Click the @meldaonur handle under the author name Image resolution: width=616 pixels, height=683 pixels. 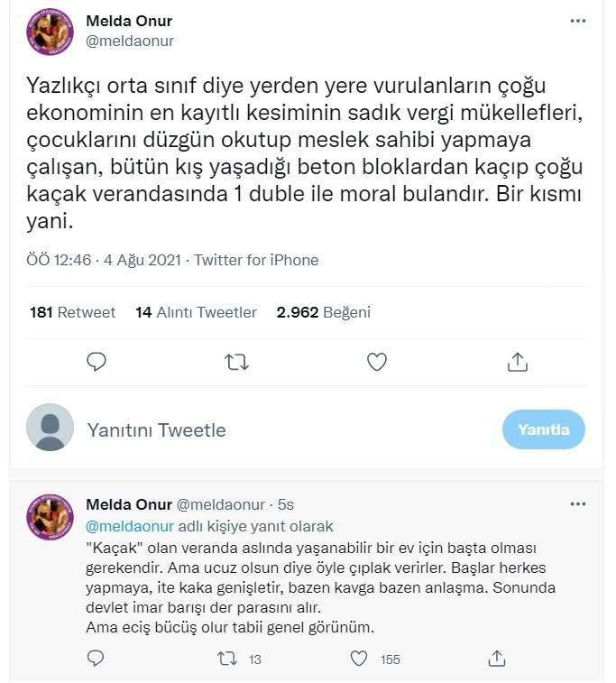[x=130, y=41]
